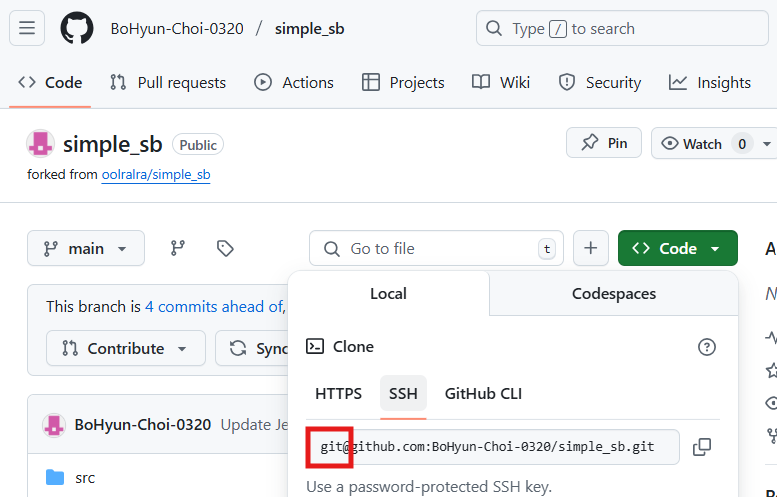
Task: Click the repository avatar next to simple_sb
Action: pyautogui.click(x=40, y=144)
